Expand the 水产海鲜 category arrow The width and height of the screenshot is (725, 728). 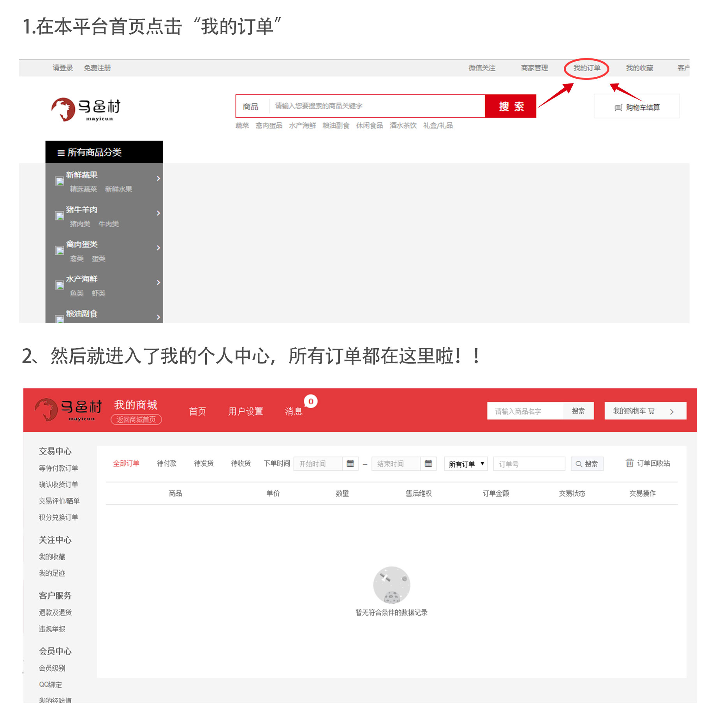[x=158, y=282]
